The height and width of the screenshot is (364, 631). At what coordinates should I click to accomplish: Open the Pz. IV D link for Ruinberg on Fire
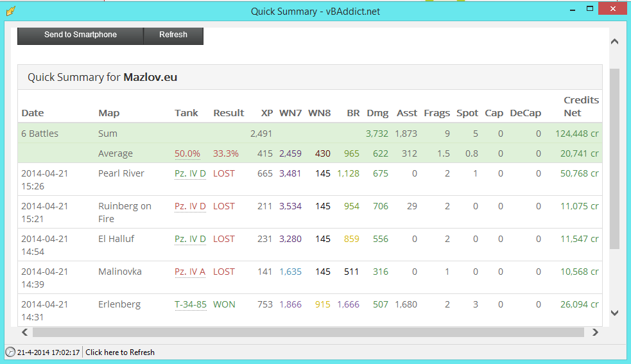click(190, 206)
